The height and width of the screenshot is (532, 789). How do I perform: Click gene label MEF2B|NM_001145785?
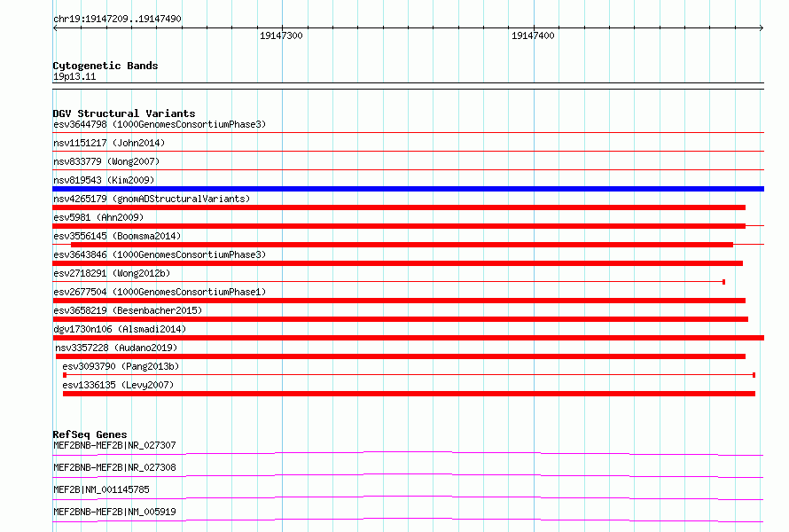[x=101, y=489]
